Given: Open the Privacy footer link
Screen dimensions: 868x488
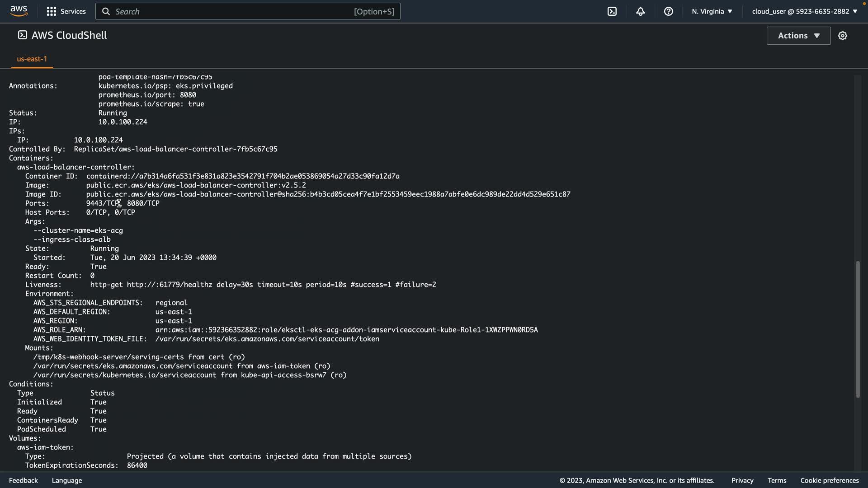Looking at the screenshot, I should click(x=742, y=480).
